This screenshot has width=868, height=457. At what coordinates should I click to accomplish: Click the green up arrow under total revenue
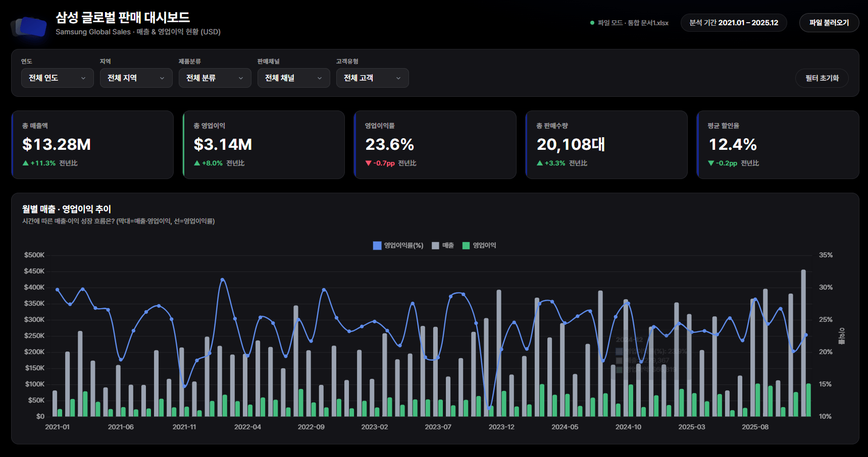coord(25,163)
